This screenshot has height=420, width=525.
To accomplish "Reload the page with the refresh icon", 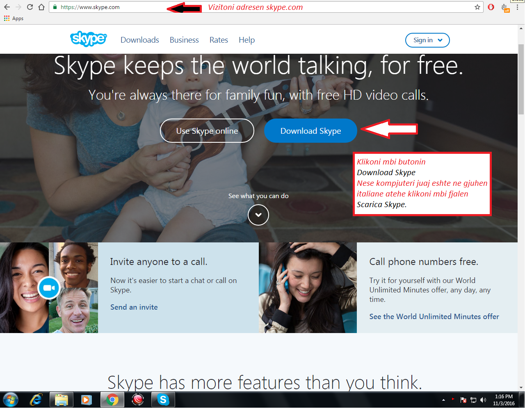I will point(30,7).
